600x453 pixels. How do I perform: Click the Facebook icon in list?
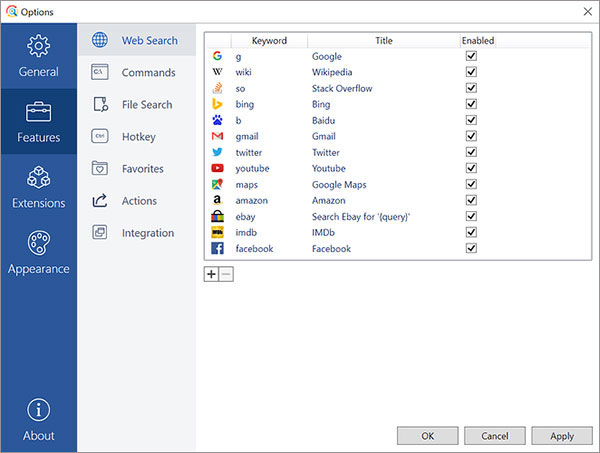[x=217, y=249]
